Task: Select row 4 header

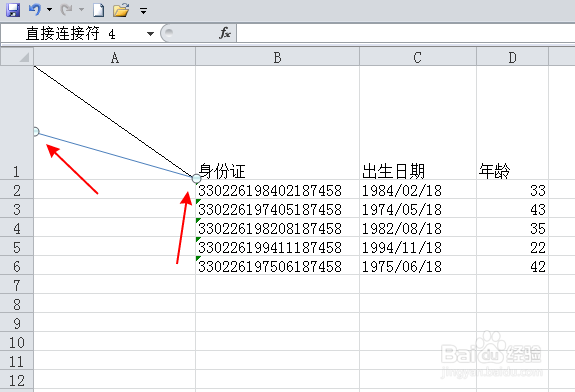Action: point(17,227)
